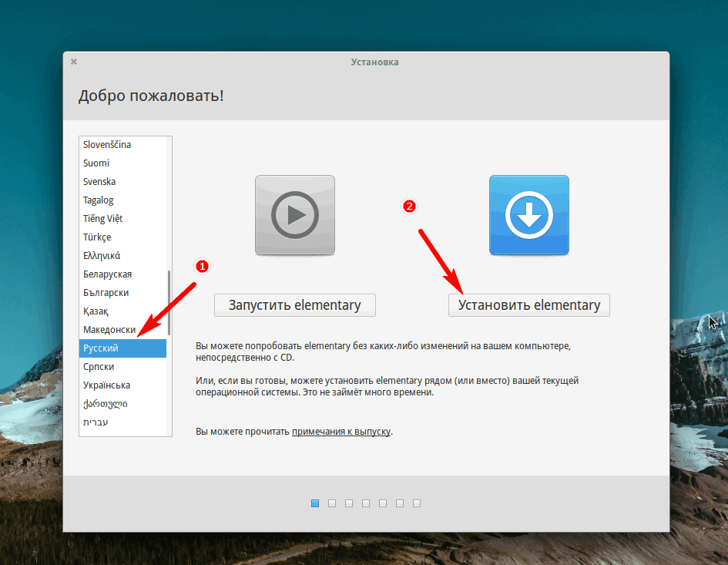
Task: Click the Запустить elementary button
Action: tap(295, 305)
